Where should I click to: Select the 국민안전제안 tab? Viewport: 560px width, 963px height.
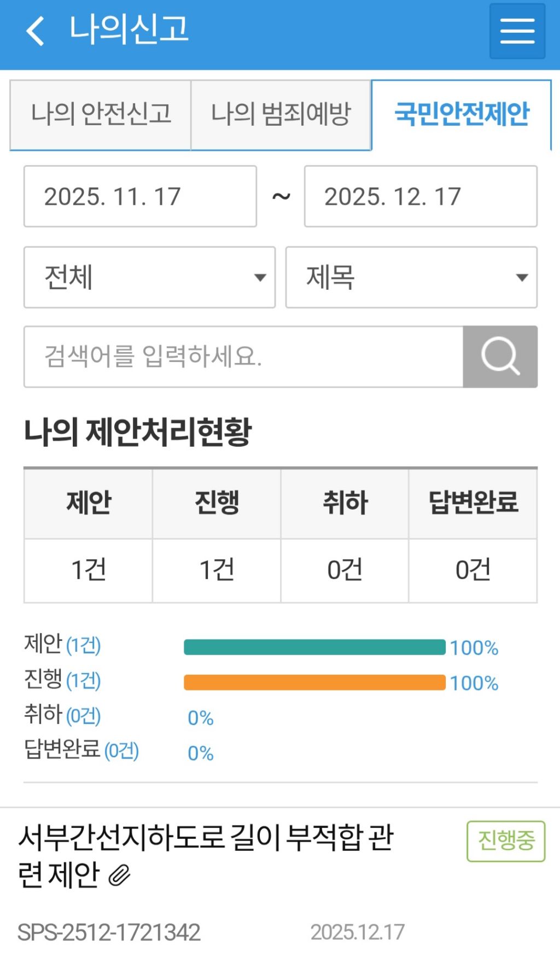pyautogui.click(x=462, y=114)
